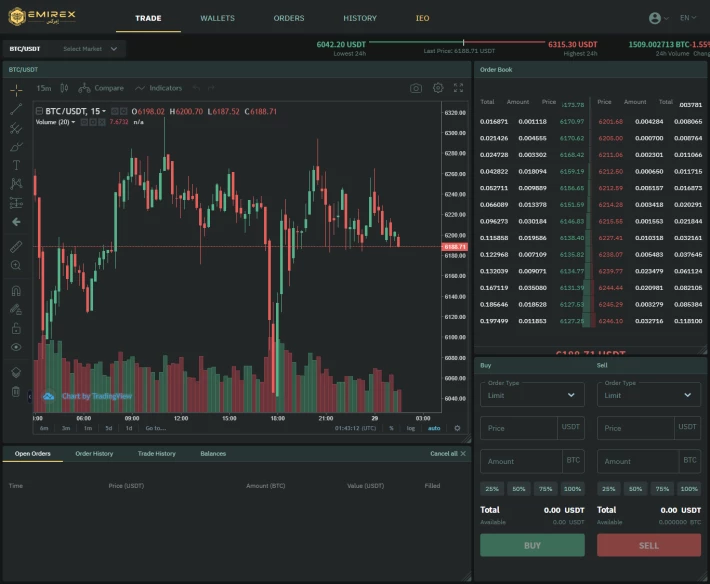Toggle stay in drawing mode
Screen dimensions: 710x584
pos(16,309)
